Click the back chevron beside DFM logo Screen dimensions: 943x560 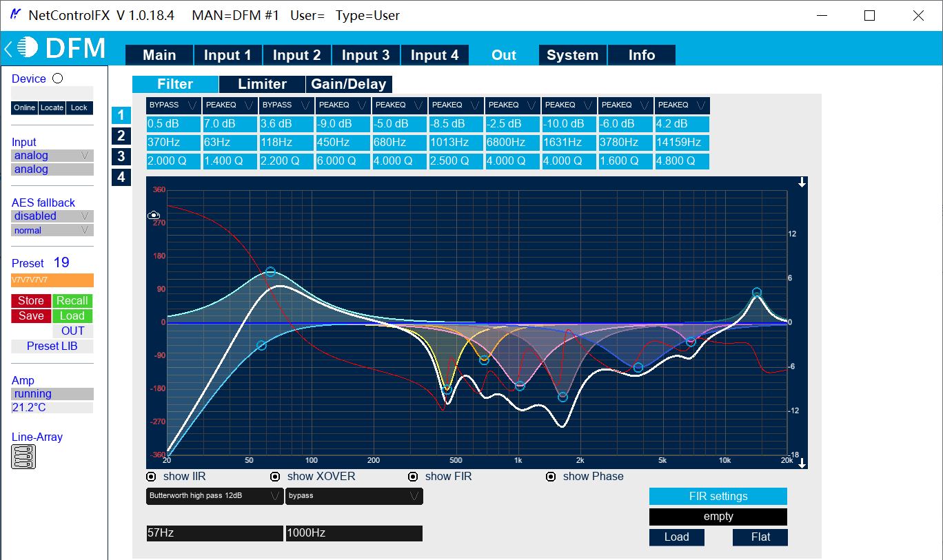pyautogui.click(x=8, y=49)
